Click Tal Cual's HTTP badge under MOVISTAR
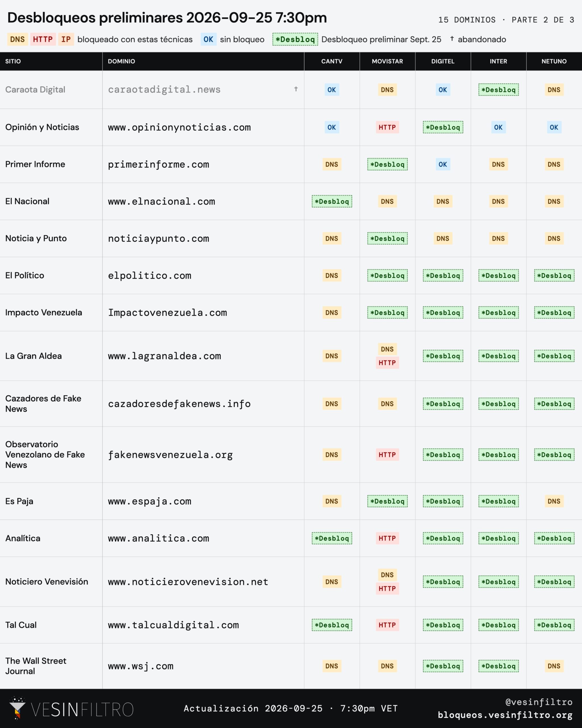Viewport: 582px width, 728px height. coord(387,625)
